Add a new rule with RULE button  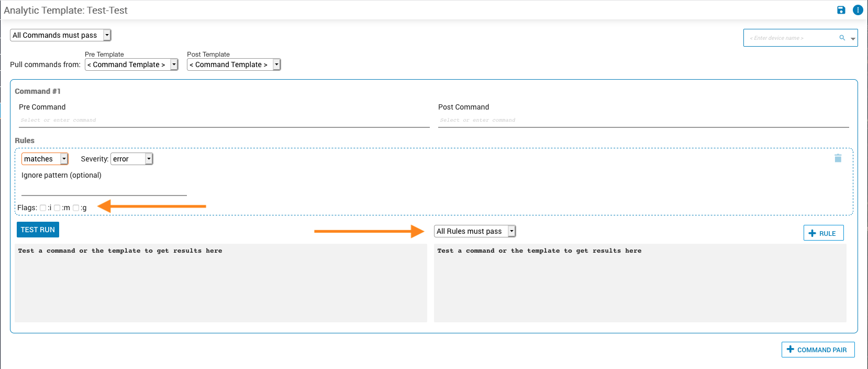[x=823, y=233]
